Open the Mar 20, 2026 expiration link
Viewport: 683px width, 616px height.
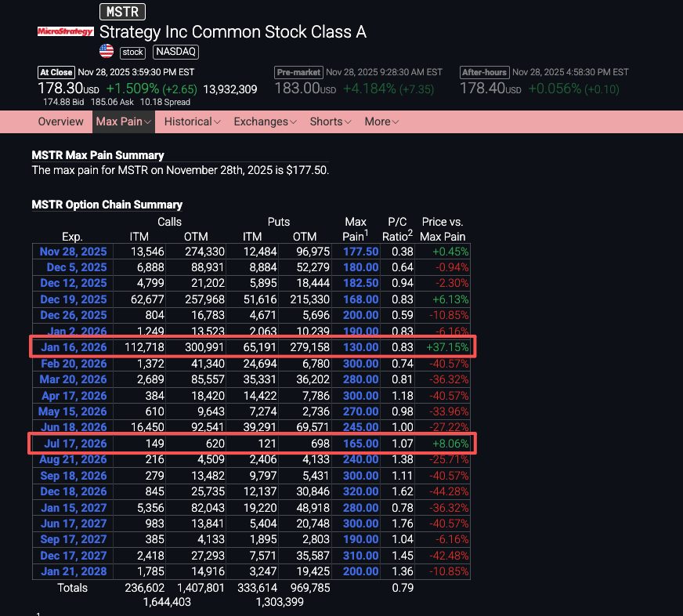tap(73, 379)
